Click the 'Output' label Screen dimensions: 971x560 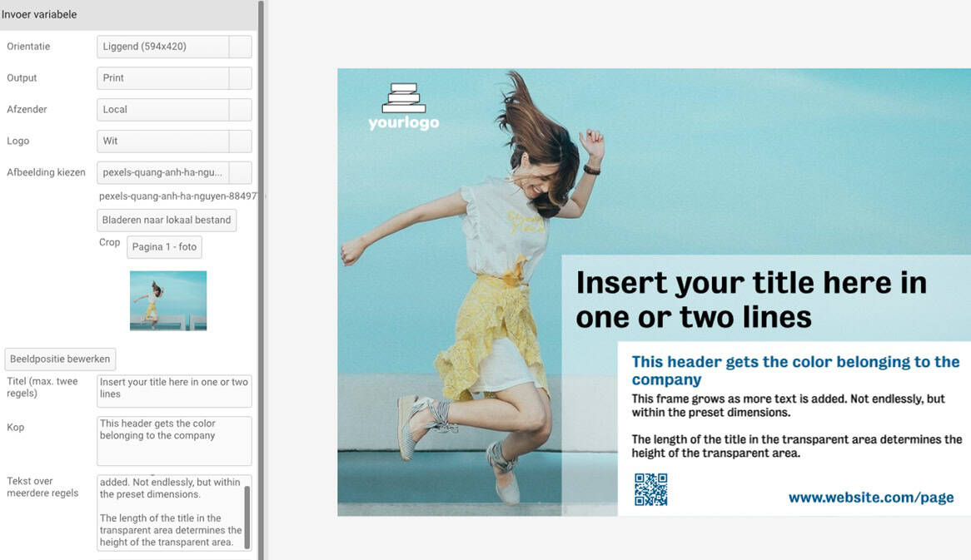point(22,78)
